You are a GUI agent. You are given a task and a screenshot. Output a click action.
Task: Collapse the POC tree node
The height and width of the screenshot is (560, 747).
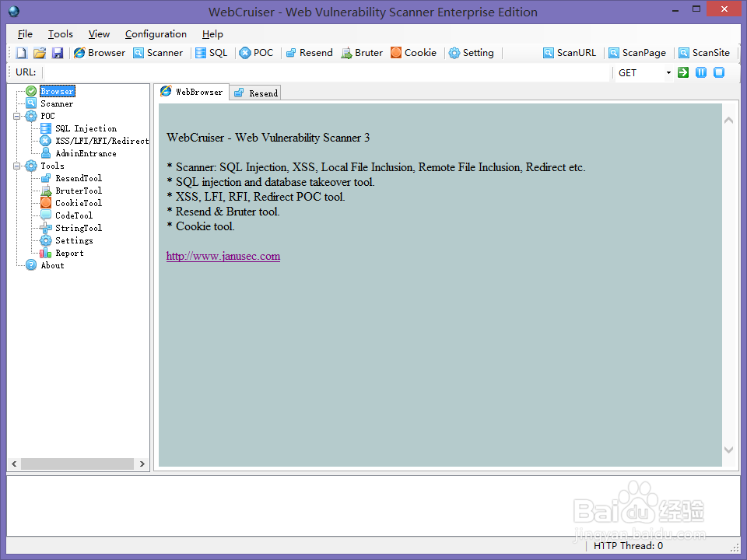pyautogui.click(x=16, y=116)
